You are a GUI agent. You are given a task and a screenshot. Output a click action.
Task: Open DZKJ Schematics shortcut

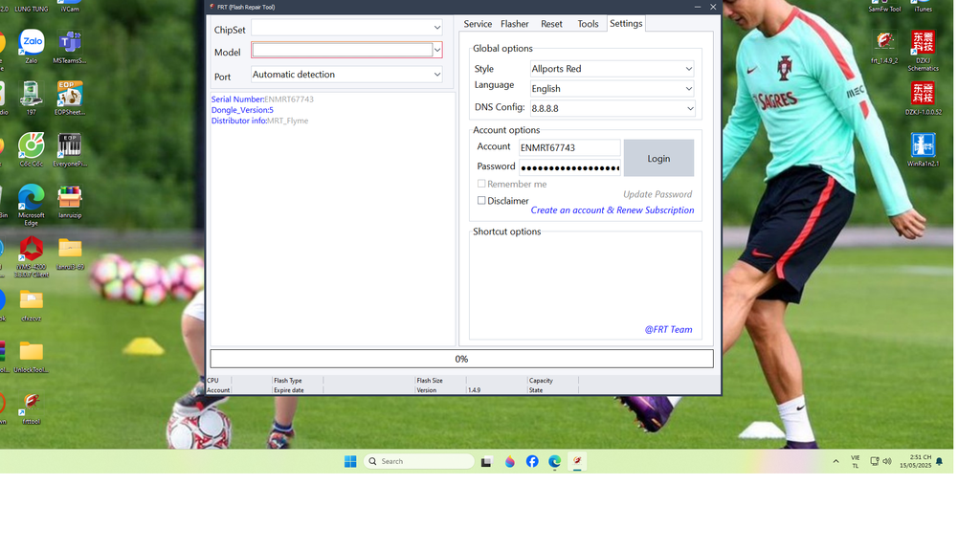[923, 51]
